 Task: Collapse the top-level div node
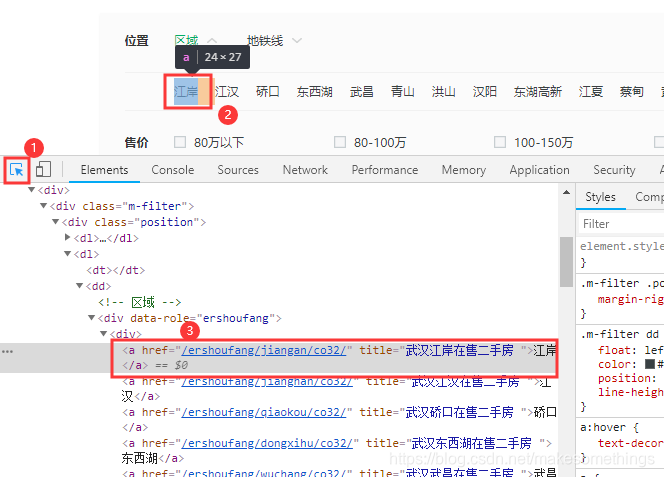31,190
